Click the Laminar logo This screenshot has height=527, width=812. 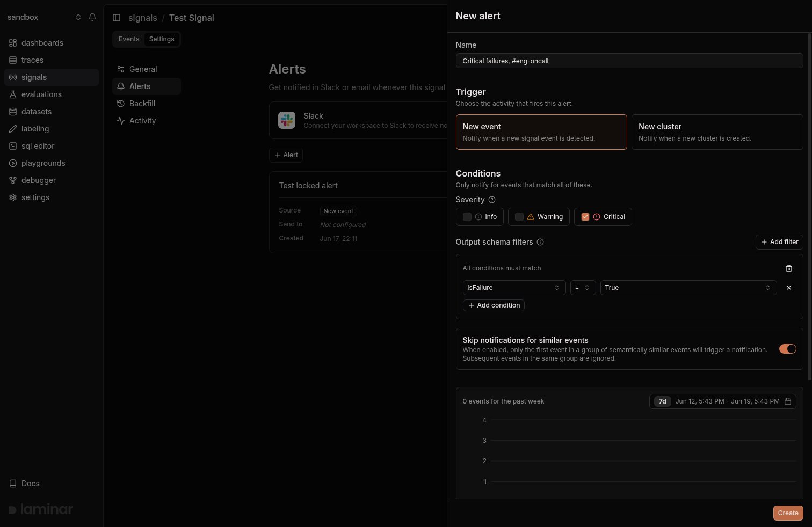click(41, 509)
